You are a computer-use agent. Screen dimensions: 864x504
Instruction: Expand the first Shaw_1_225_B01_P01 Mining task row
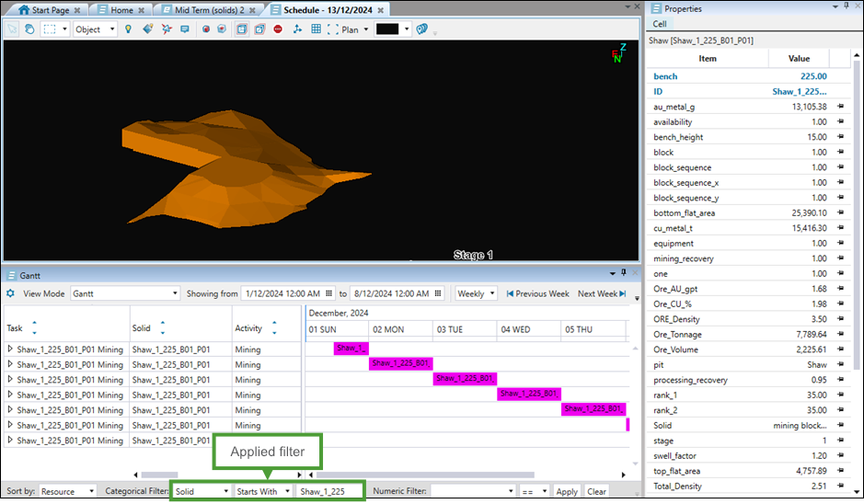[x=11, y=349]
